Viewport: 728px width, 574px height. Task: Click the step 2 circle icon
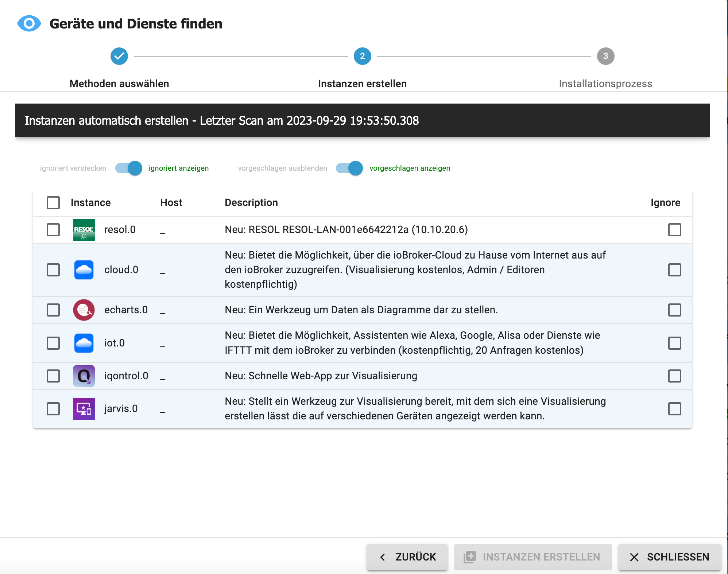(x=363, y=56)
